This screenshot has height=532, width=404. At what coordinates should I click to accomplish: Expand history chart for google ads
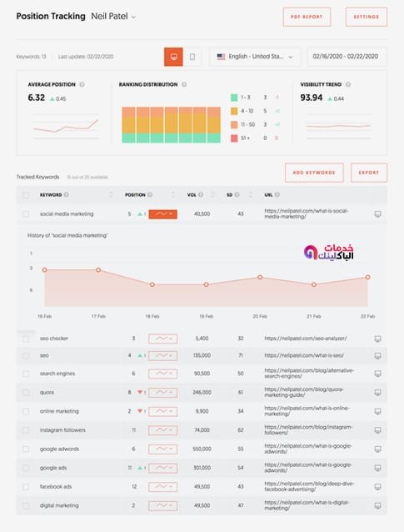coord(162,468)
